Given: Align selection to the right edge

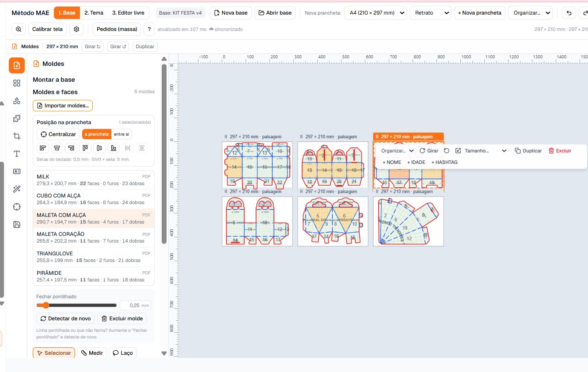Looking at the screenshot, I should coord(71,148).
